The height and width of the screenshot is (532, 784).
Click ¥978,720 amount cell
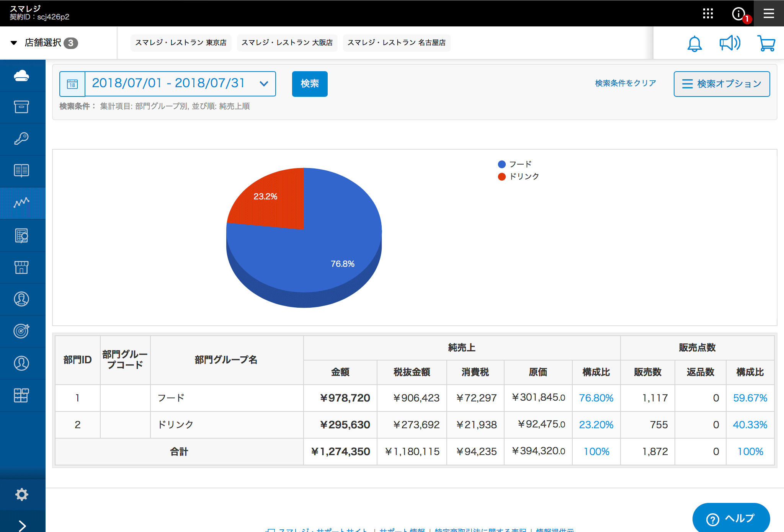[x=340, y=398]
